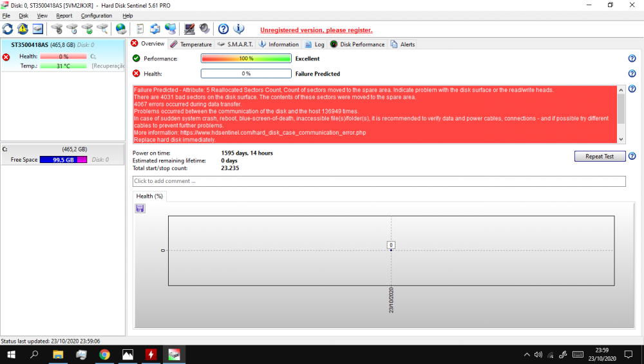Open help with the blue question-mark toolbar icon

223,29
